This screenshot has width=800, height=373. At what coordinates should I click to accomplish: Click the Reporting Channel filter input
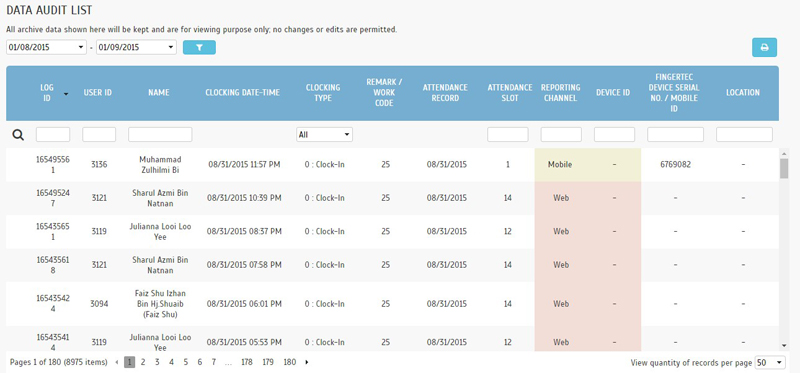561,135
